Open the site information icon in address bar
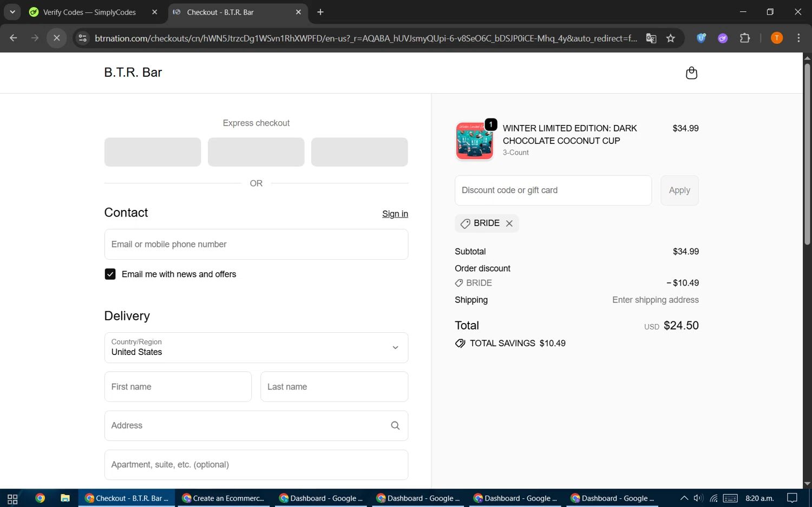 [x=83, y=38]
